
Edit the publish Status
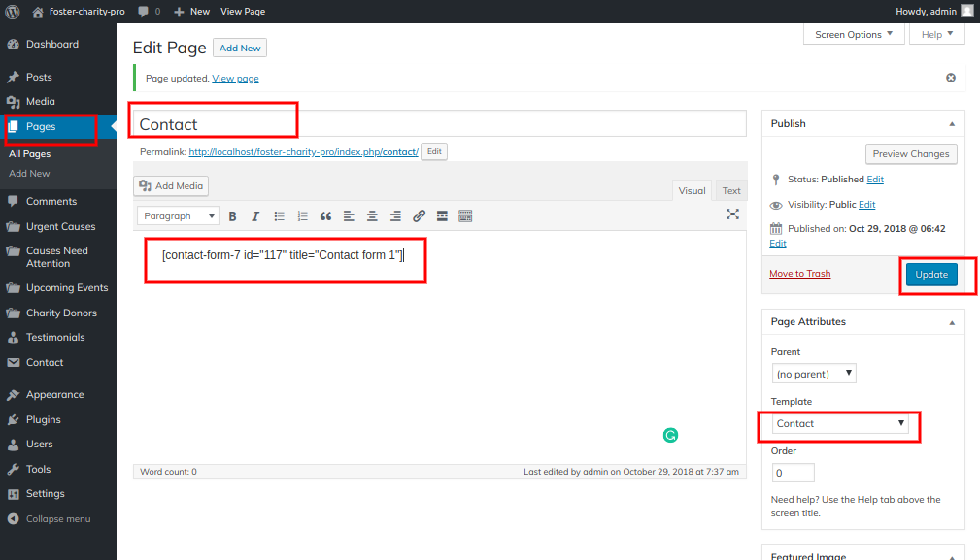[x=875, y=180]
